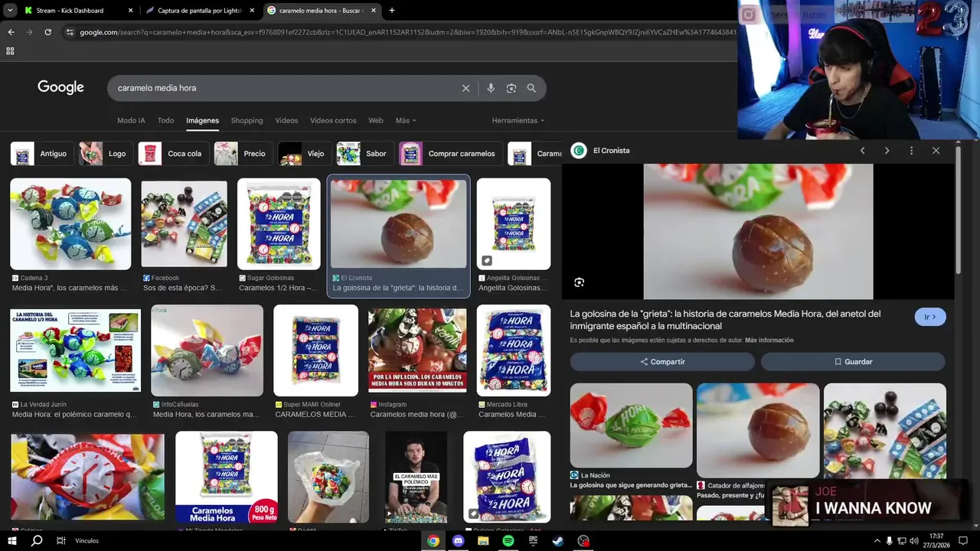Click the Ir button to visit page

(x=930, y=317)
